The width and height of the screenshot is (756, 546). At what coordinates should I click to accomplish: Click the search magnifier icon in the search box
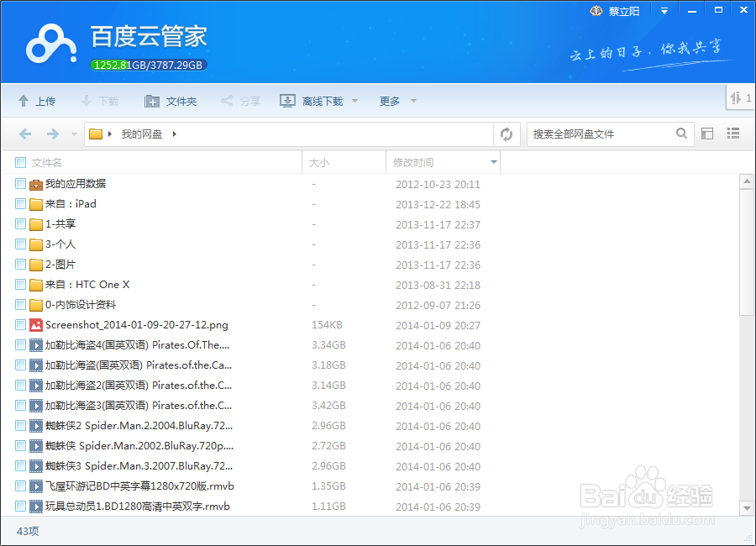tap(681, 134)
